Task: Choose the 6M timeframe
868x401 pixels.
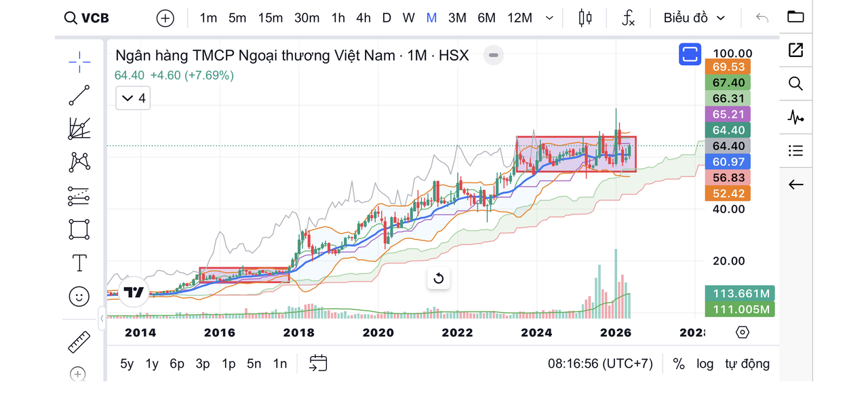Action: tap(486, 18)
